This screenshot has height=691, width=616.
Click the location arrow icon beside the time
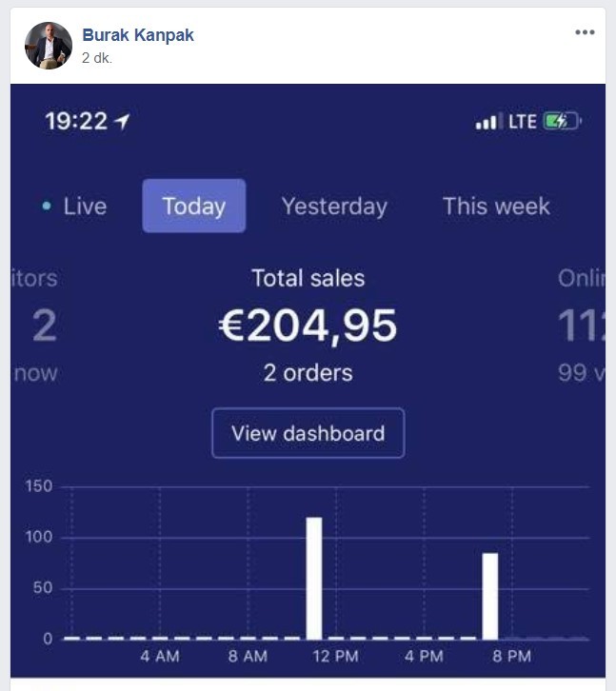tap(122, 121)
